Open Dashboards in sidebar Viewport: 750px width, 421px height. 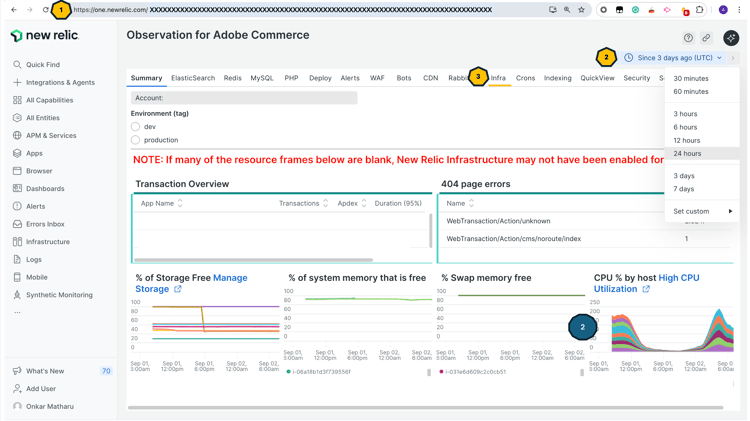click(38, 188)
